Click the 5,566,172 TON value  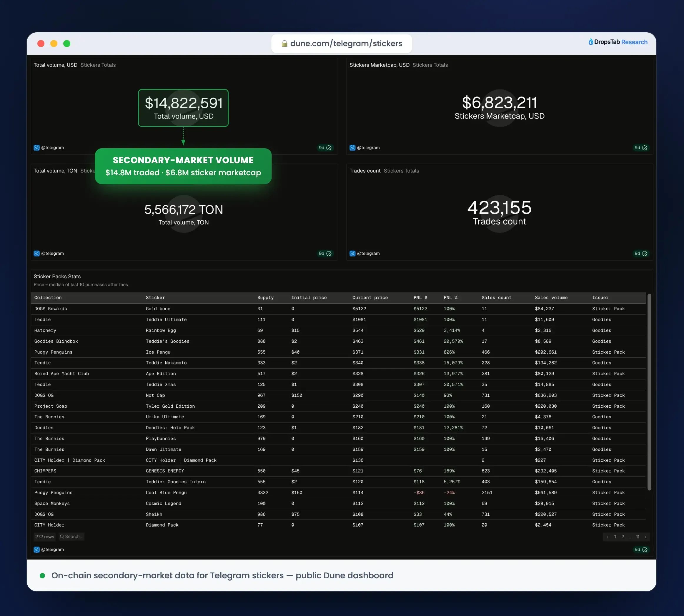coord(184,209)
